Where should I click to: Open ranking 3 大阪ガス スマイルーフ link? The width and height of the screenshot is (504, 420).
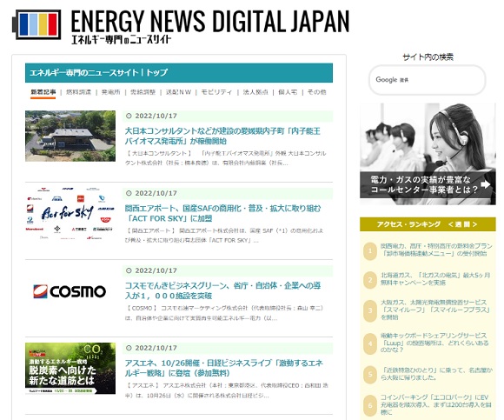point(435,310)
